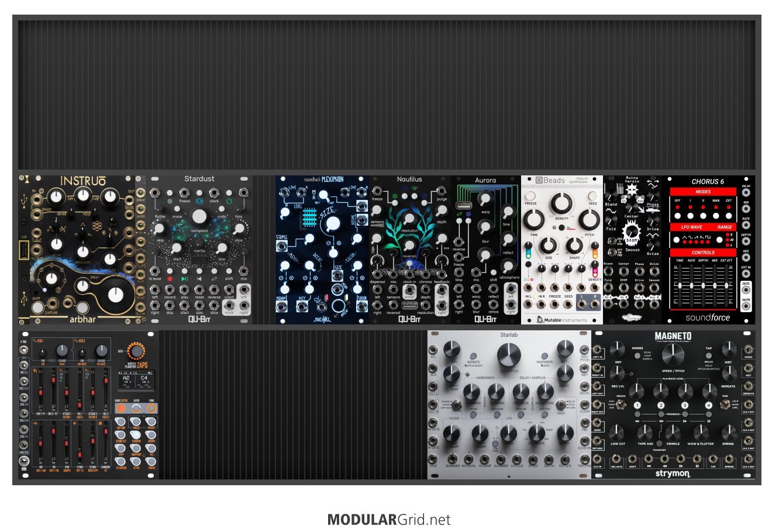Click the LFO WAVE selector button on Chorus 6
This screenshot has width=779, height=532.
point(677,240)
